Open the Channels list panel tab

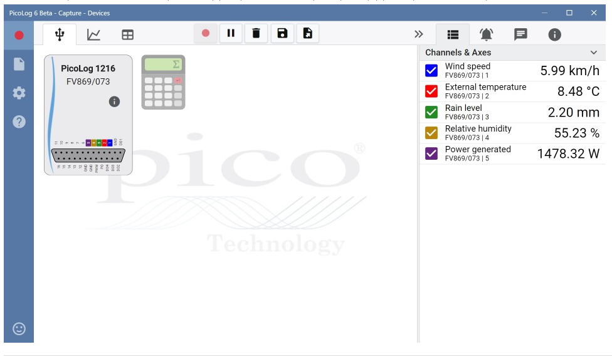pos(453,34)
